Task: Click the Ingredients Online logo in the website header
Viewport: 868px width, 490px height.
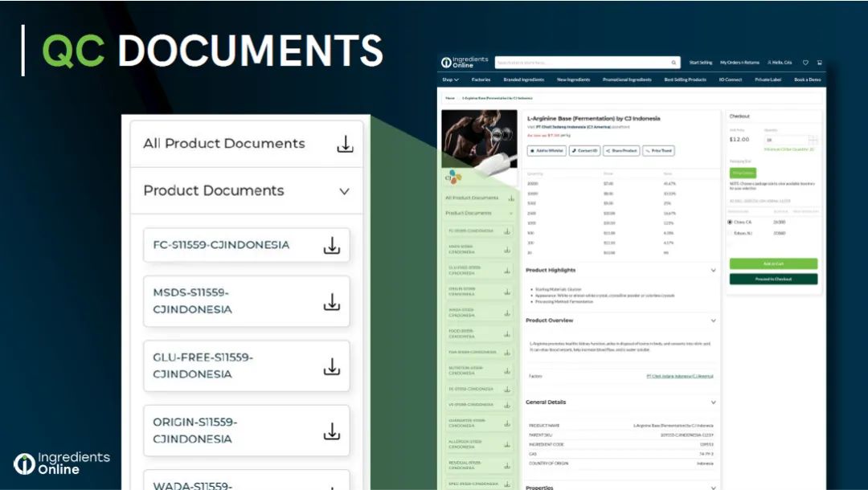Action: click(465, 62)
